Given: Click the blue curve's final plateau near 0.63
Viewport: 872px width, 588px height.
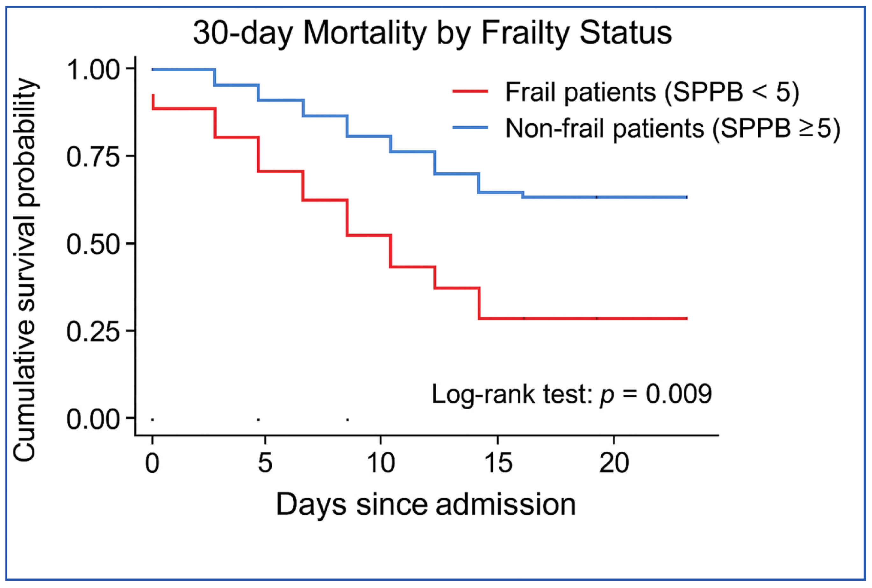Looking at the screenshot, I should (604, 197).
